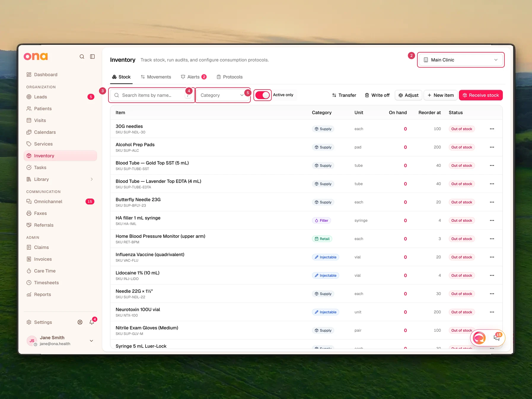Select the Stock tab

pyautogui.click(x=121, y=77)
